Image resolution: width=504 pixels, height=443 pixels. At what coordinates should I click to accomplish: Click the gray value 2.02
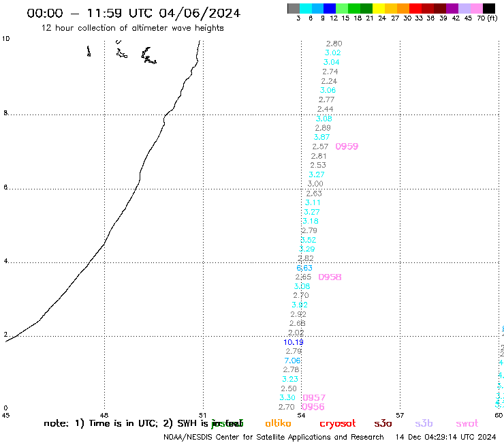pyautogui.click(x=296, y=333)
